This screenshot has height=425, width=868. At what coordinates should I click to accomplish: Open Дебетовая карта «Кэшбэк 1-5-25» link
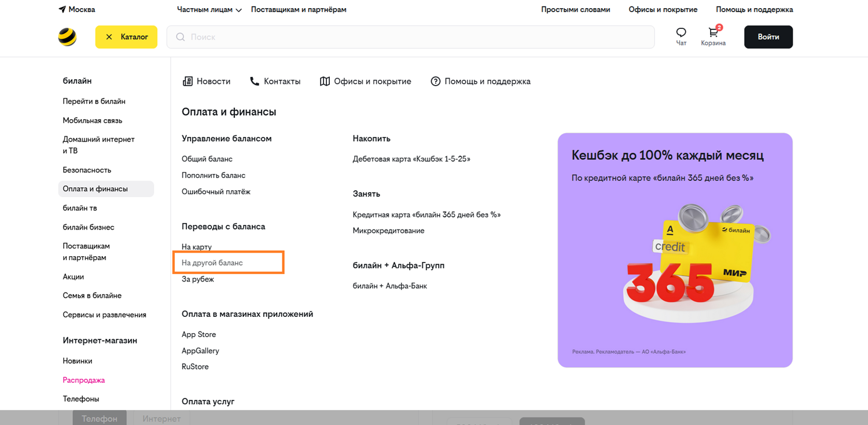click(411, 159)
